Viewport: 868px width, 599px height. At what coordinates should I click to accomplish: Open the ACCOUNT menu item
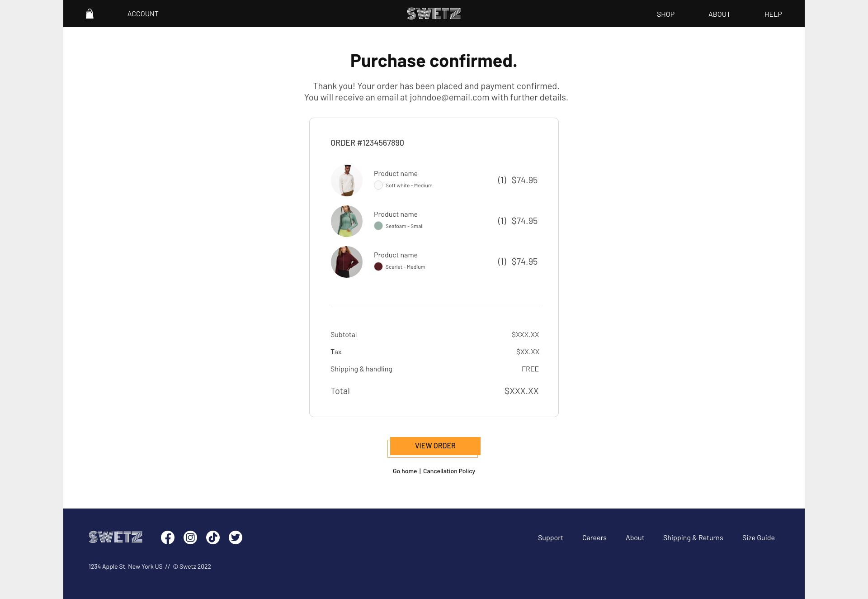coord(143,14)
